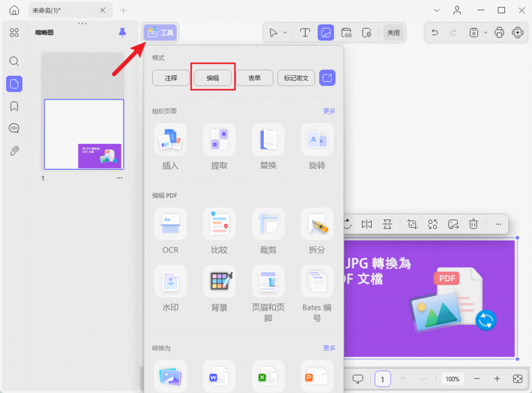Open the bookmark sidebar icon
532x393 pixels.
(x=14, y=106)
